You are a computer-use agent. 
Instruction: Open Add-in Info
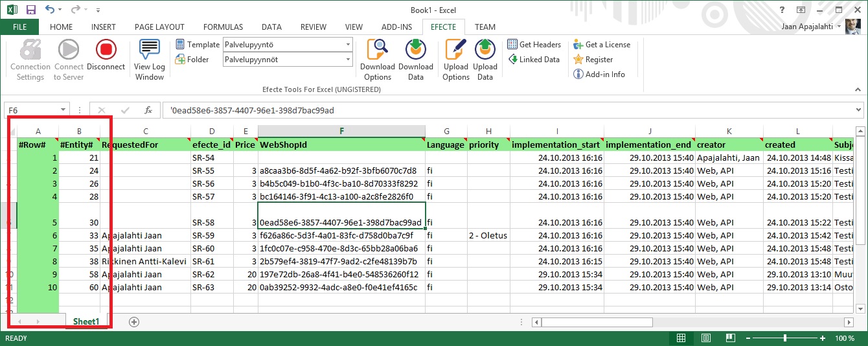[x=599, y=74]
